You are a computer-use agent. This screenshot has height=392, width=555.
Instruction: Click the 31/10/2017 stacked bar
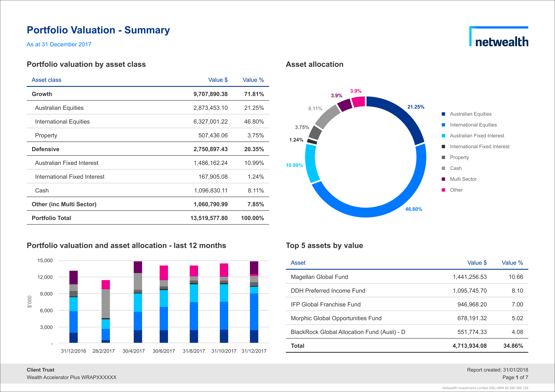(224, 303)
